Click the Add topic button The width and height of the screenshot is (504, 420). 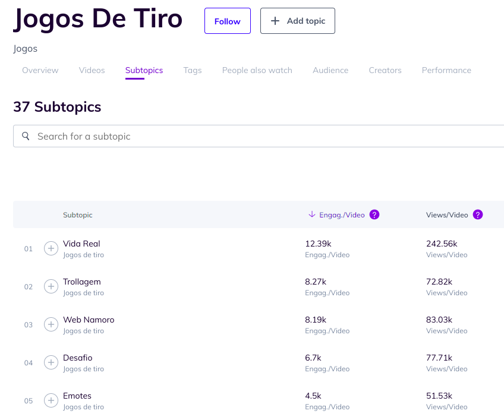point(298,21)
